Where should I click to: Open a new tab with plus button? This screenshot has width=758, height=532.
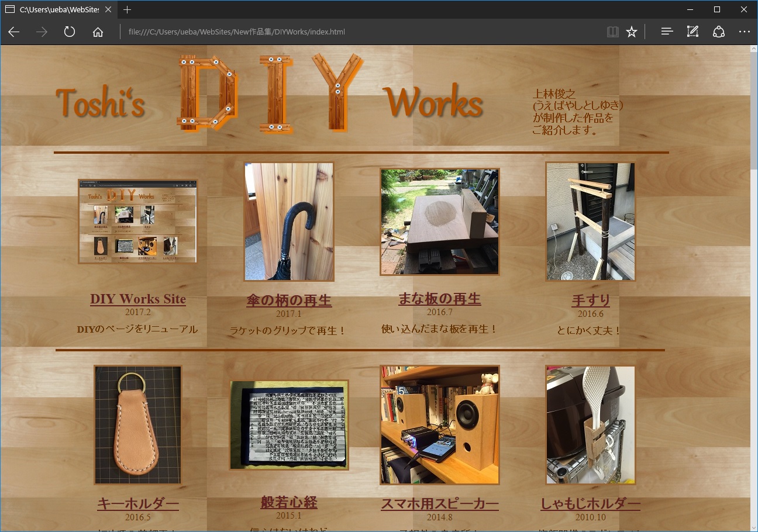click(x=128, y=9)
